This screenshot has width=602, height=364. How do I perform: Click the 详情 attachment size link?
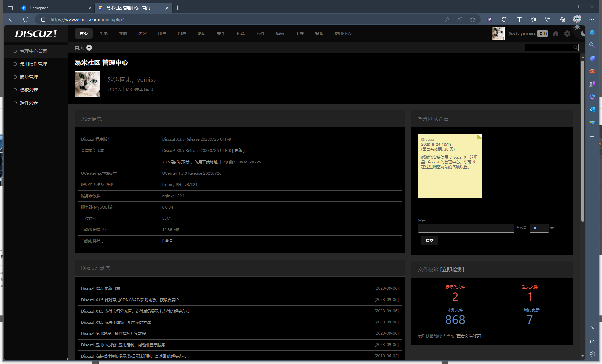[168, 241]
